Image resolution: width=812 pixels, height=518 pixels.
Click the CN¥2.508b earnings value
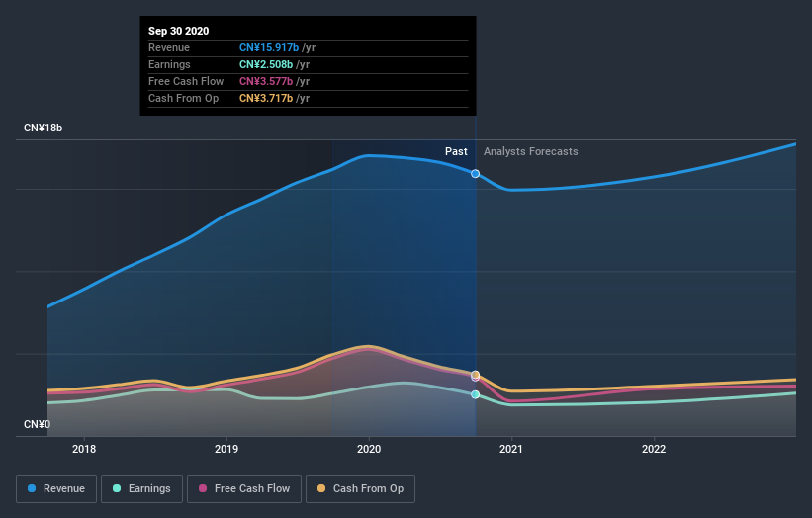click(x=266, y=64)
